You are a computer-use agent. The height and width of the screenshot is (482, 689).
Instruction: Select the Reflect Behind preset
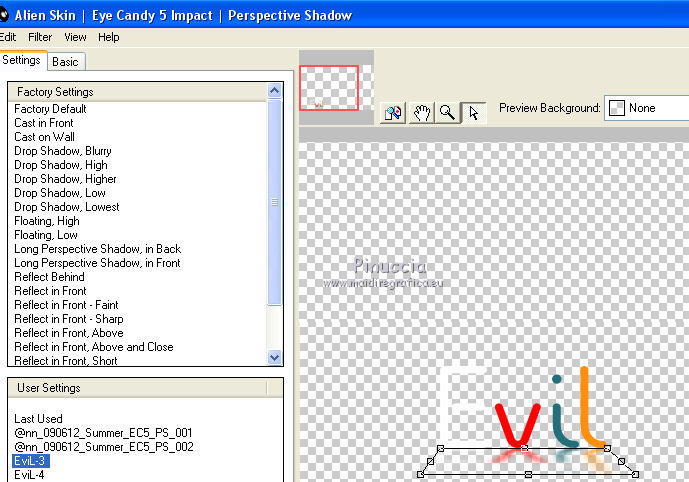coord(49,277)
